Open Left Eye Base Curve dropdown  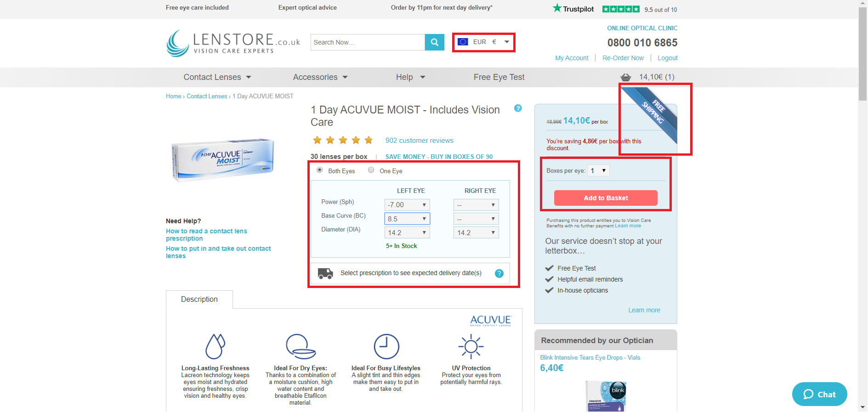pyautogui.click(x=407, y=219)
